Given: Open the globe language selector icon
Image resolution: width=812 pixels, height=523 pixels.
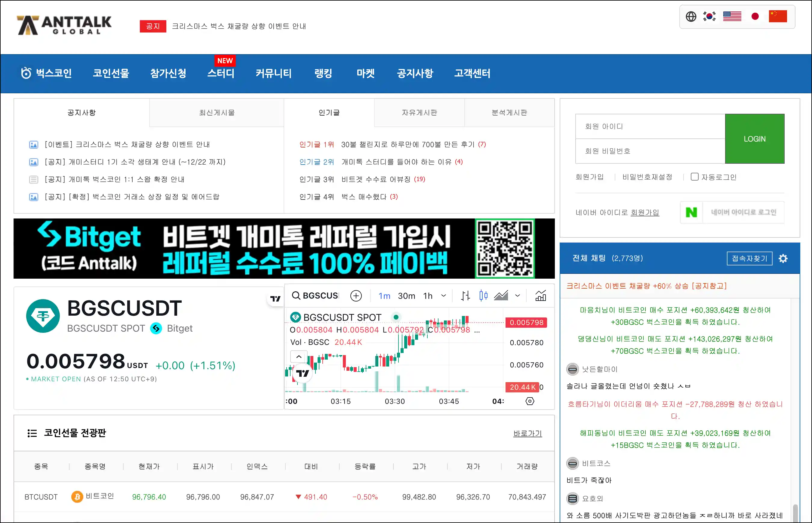Looking at the screenshot, I should pyautogui.click(x=691, y=16).
